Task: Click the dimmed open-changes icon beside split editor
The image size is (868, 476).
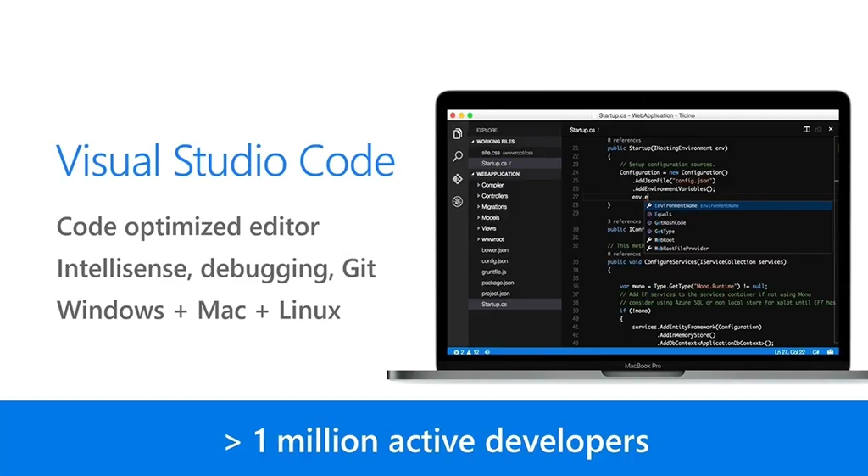Action: (819, 129)
